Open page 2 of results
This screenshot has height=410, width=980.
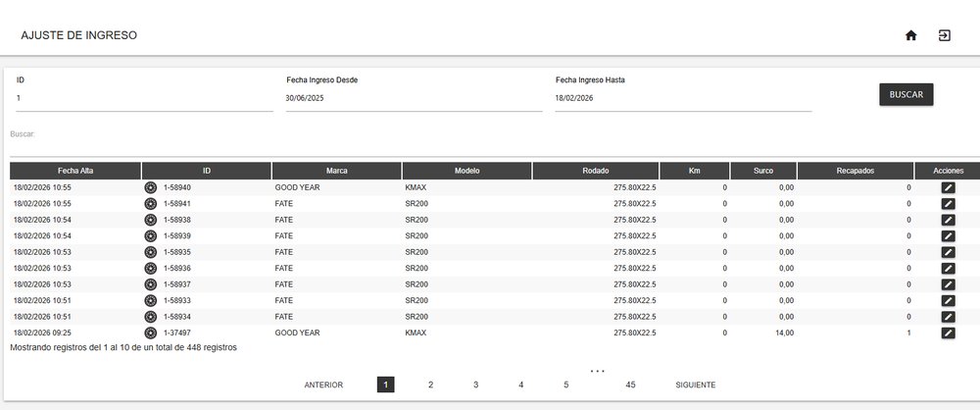430,384
